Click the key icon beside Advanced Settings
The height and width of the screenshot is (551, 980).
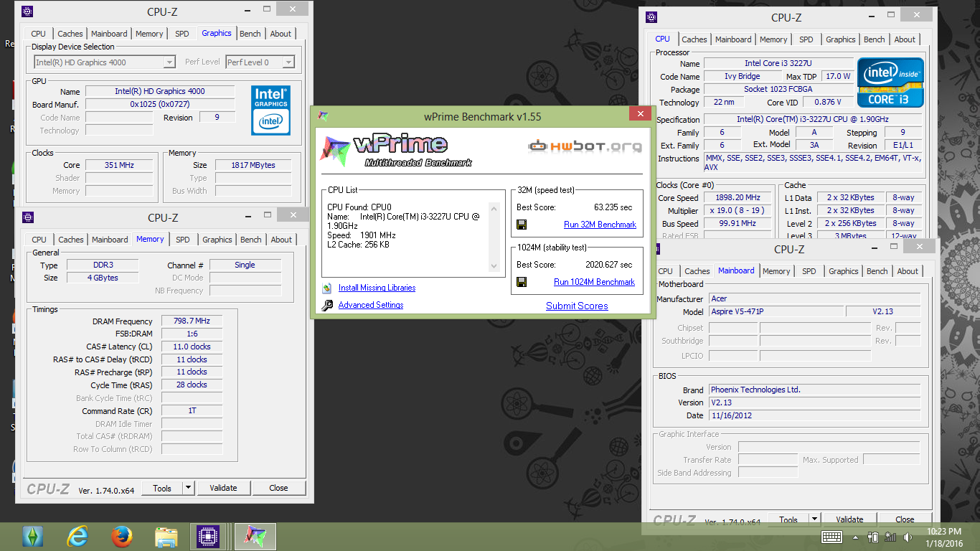pos(326,305)
